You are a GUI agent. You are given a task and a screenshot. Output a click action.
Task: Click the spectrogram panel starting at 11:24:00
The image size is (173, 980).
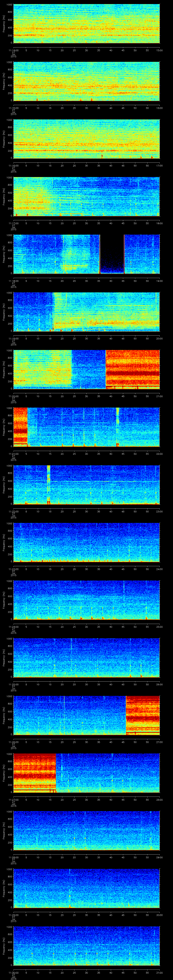(86, 600)
